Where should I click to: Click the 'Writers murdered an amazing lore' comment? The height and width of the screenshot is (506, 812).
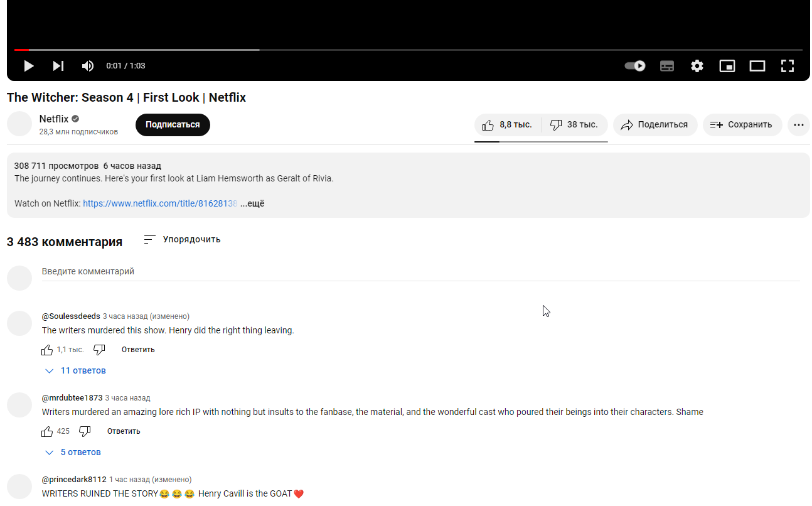pyautogui.click(x=373, y=412)
